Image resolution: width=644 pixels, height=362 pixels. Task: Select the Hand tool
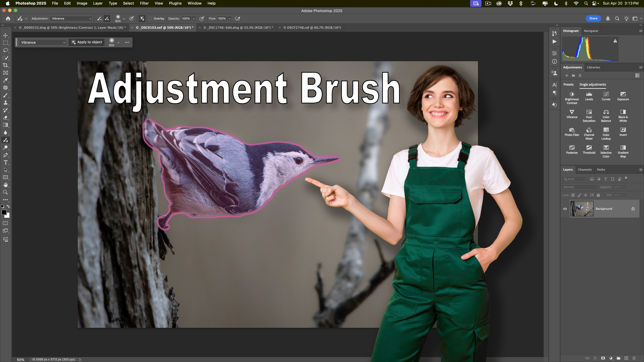click(5, 185)
